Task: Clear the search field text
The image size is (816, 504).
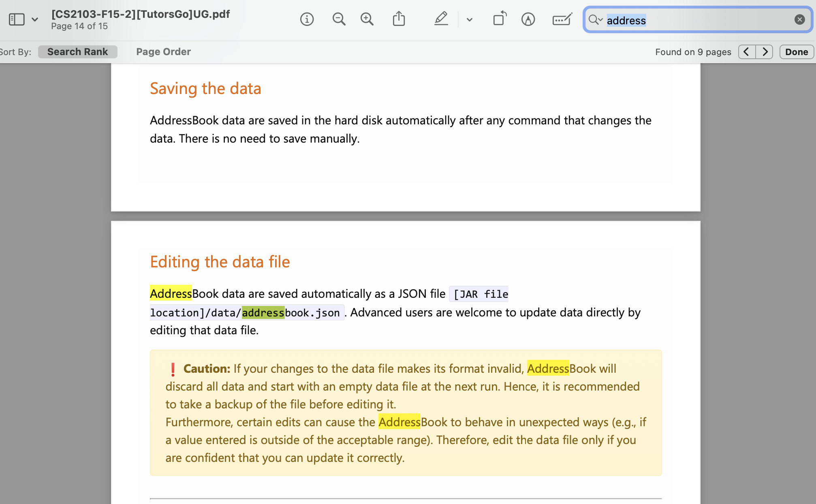Action: (799, 19)
